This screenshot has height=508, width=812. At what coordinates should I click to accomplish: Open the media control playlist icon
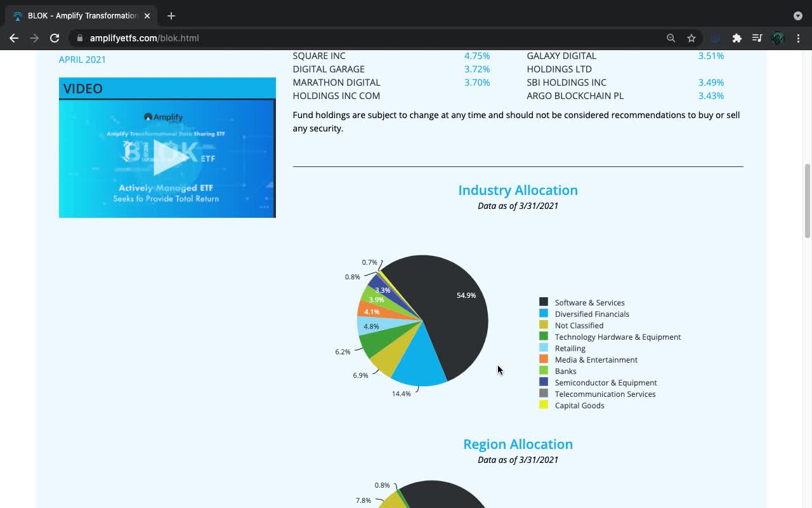757,38
